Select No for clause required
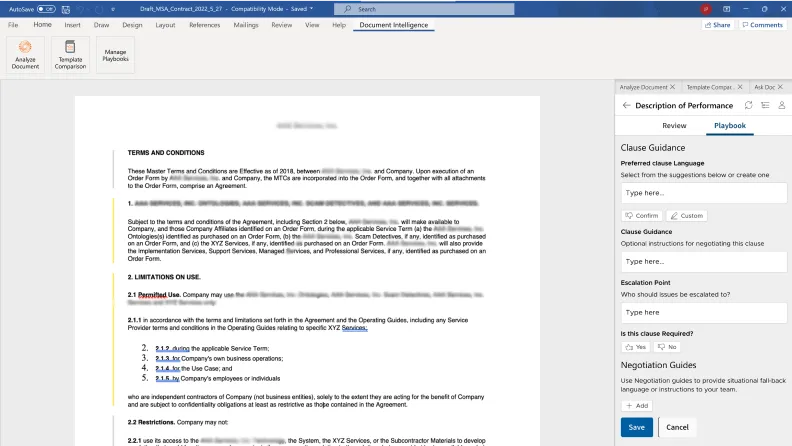The width and height of the screenshot is (792, 446). [x=667, y=347]
